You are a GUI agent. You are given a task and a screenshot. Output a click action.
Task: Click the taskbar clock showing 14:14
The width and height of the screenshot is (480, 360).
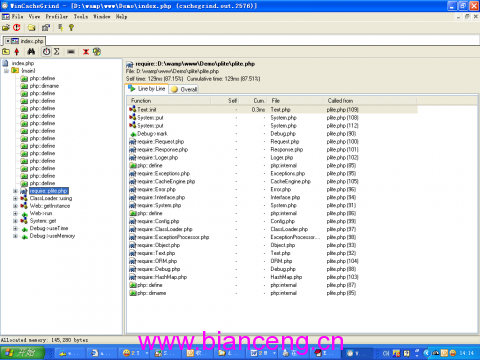pyautogui.click(x=466, y=353)
